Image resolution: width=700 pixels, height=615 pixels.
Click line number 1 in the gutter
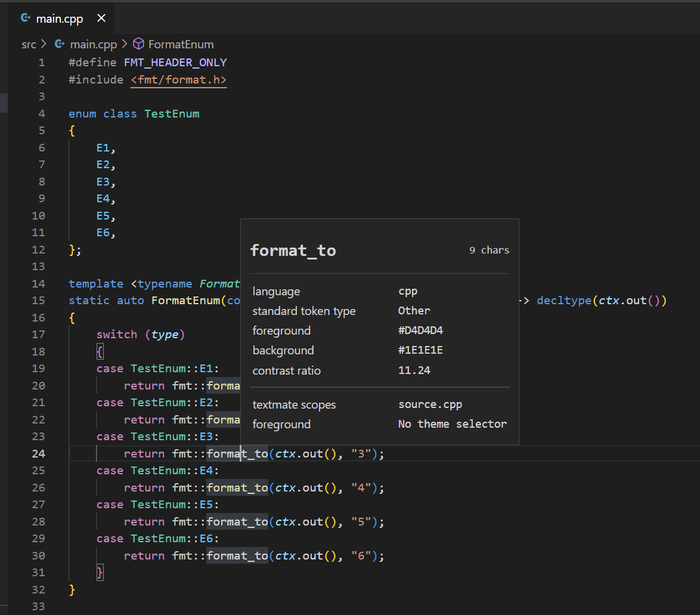pos(42,63)
